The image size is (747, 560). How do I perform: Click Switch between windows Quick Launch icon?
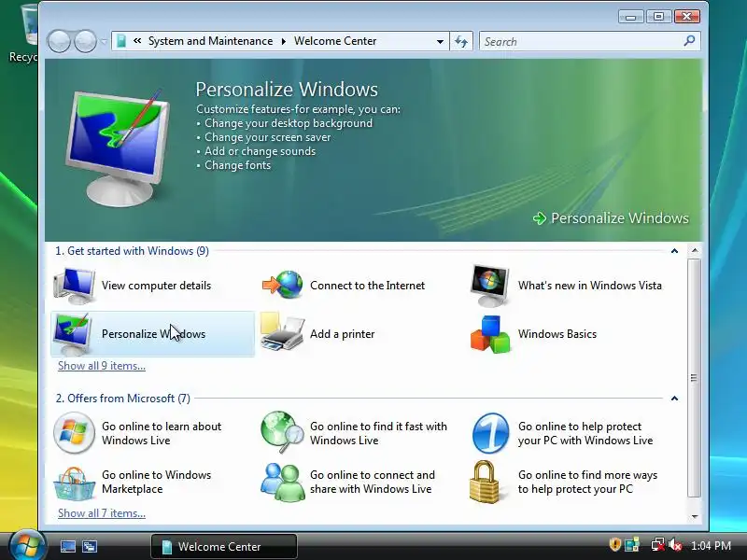tap(89, 546)
